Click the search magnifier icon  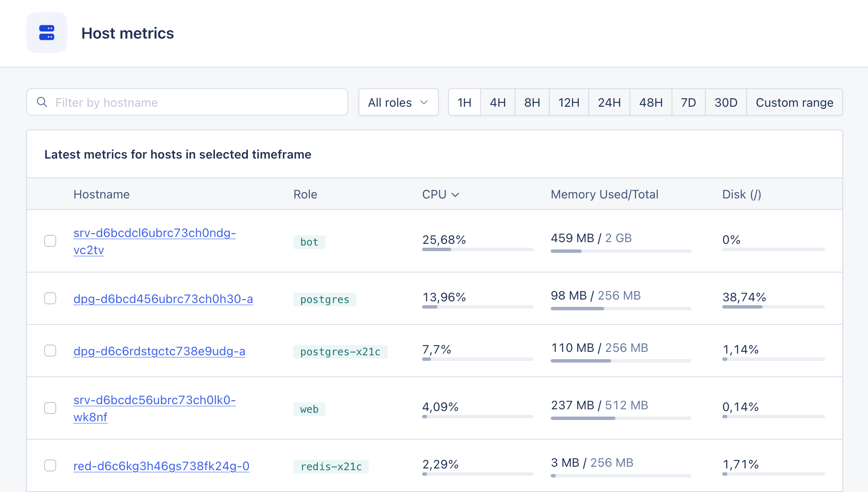pyautogui.click(x=42, y=102)
